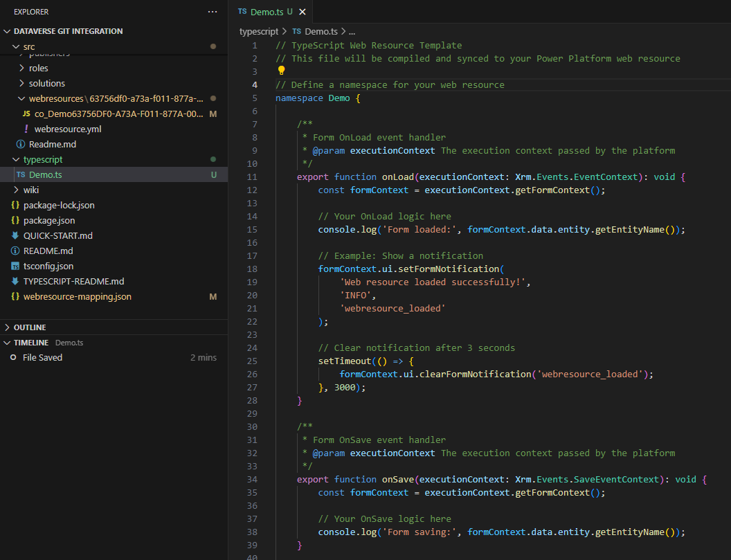This screenshot has width=731, height=560.
Task: Click clearFormNotification call on line 26
Action: [475, 374]
